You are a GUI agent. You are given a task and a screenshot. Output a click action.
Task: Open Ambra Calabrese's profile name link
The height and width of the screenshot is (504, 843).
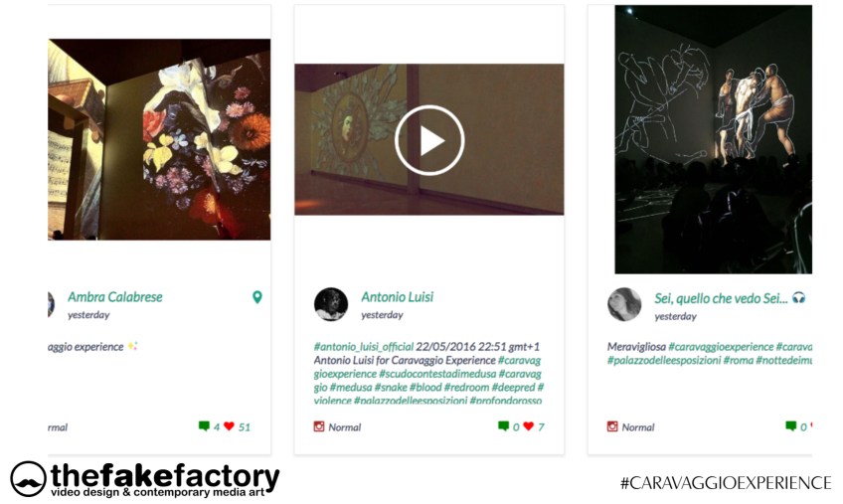[x=115, y=297]
